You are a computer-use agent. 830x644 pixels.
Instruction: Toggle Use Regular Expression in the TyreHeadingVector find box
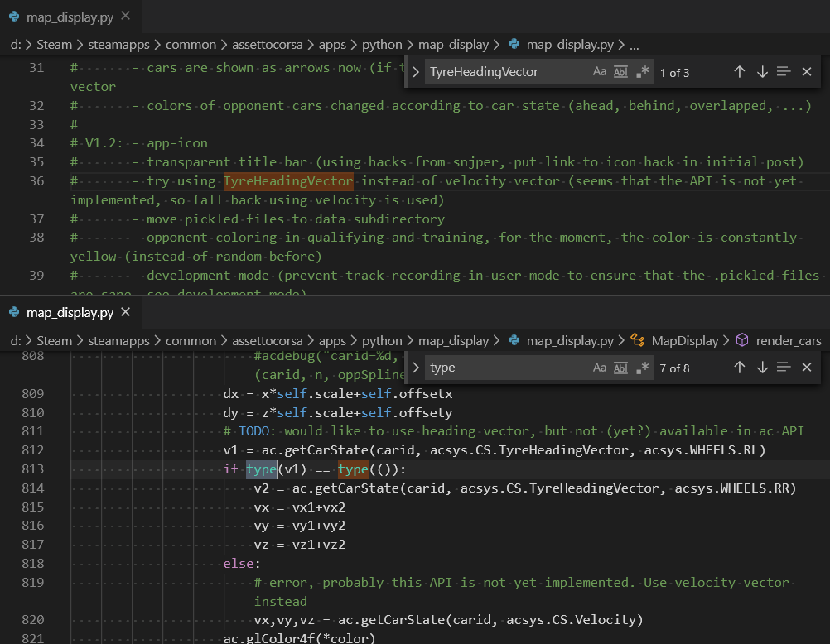642,71
